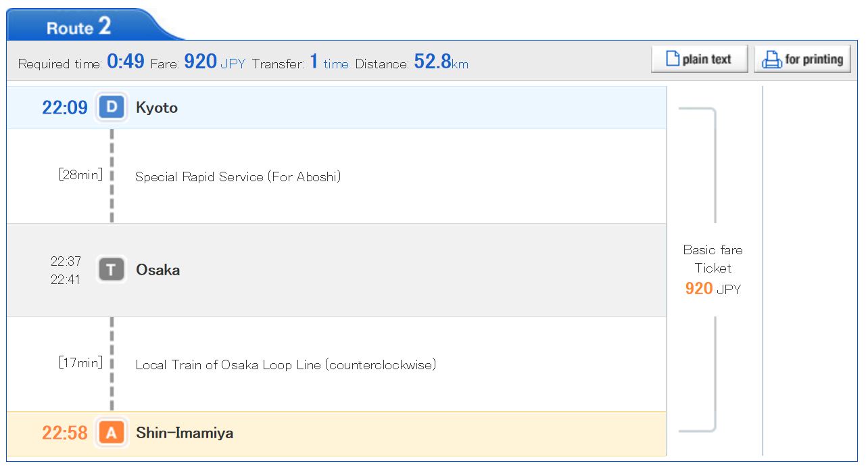Click the gray T transfer icon
Viewport: 868px width, 472px height.
[112, 270]
